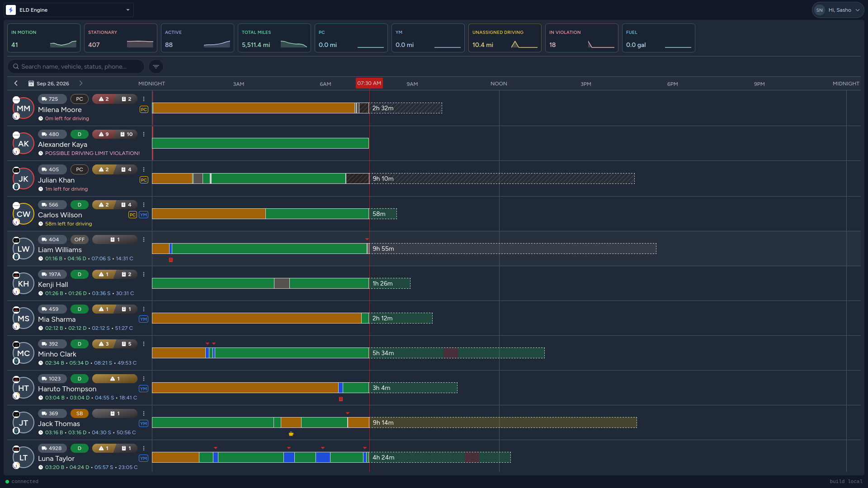Open Haruto Thompson's three-dot menu

click(x=144, y=379)
